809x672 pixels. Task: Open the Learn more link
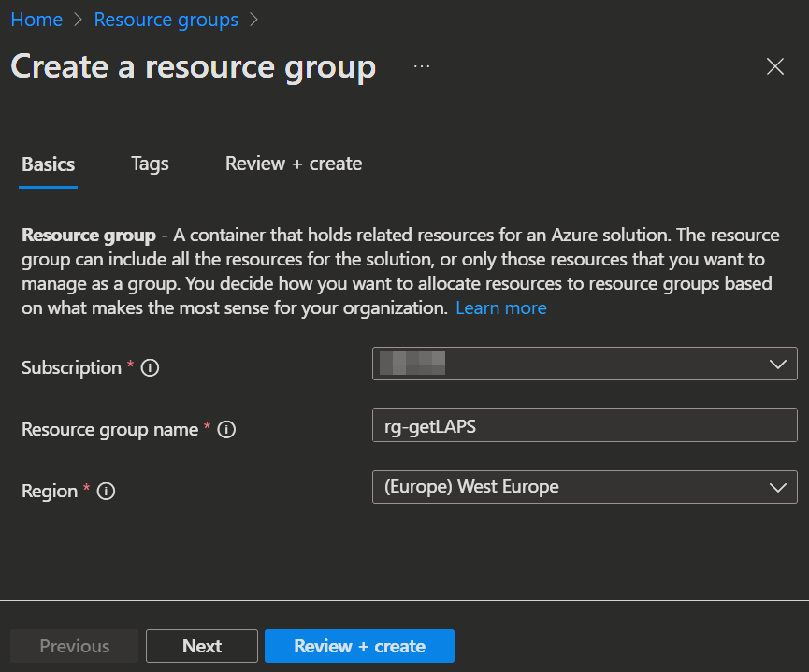500,308
